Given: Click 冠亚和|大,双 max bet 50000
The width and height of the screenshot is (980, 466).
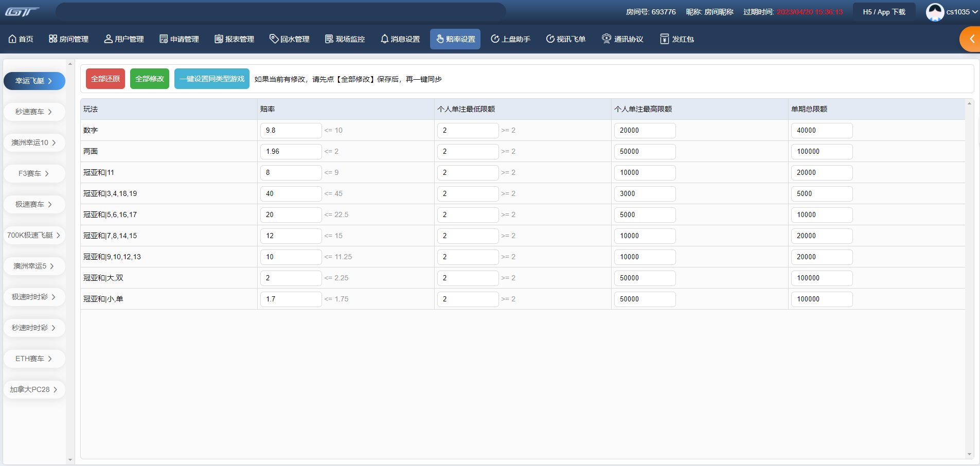Looking at the screenshot, I should tap(645, 278).
